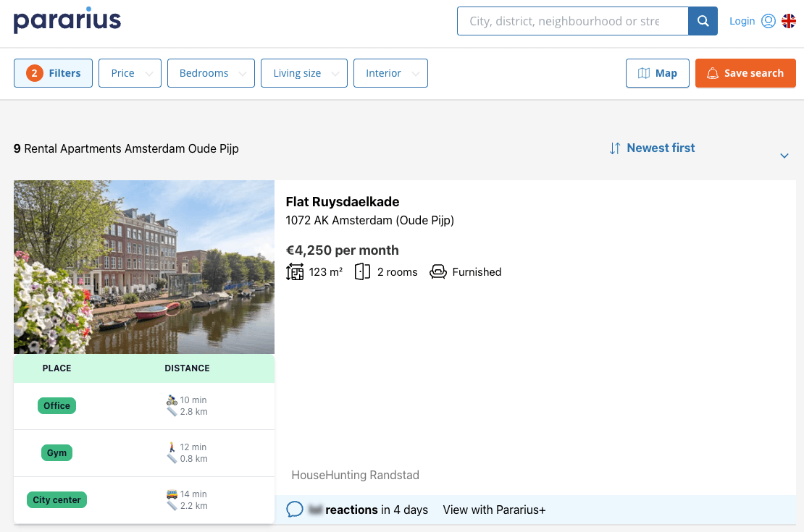Open the user account icon
The height and width of the screenshot is (532, 804).
pyautogui.click(x=768, y=21)
